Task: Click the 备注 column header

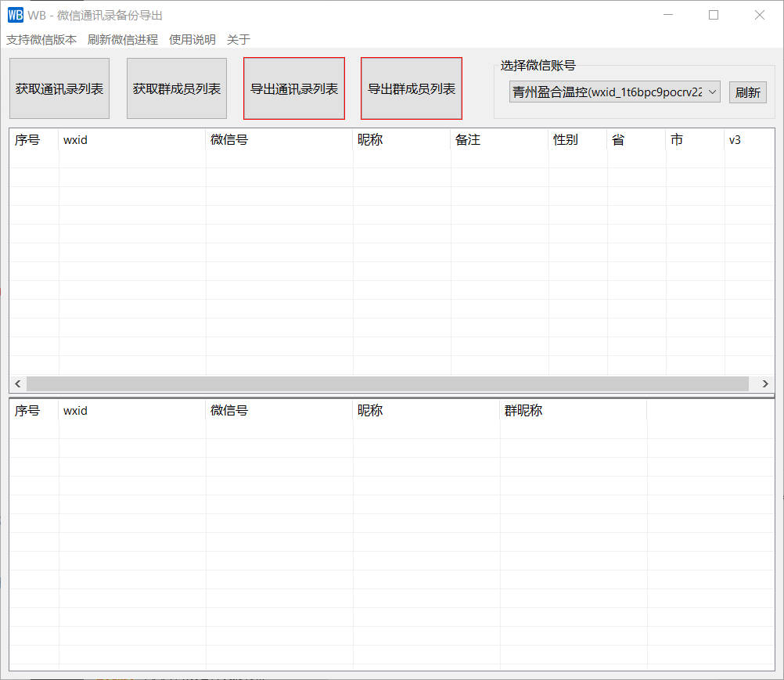Action: 499,139
